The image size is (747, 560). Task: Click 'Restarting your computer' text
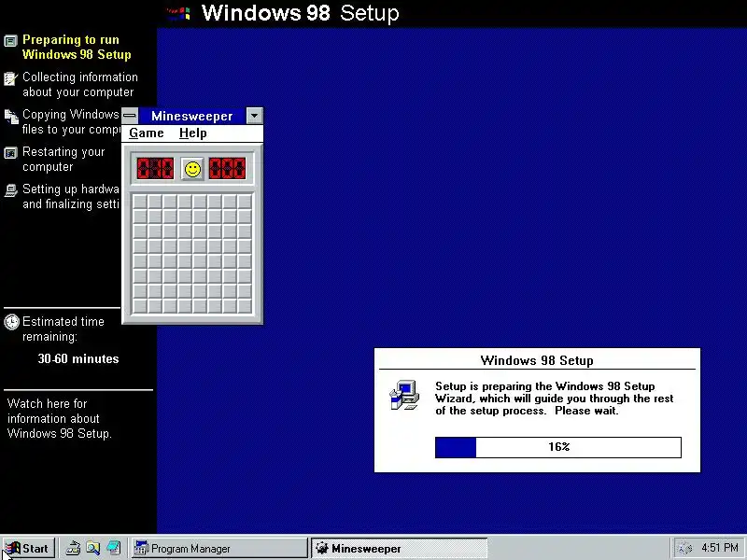point(63,159)
